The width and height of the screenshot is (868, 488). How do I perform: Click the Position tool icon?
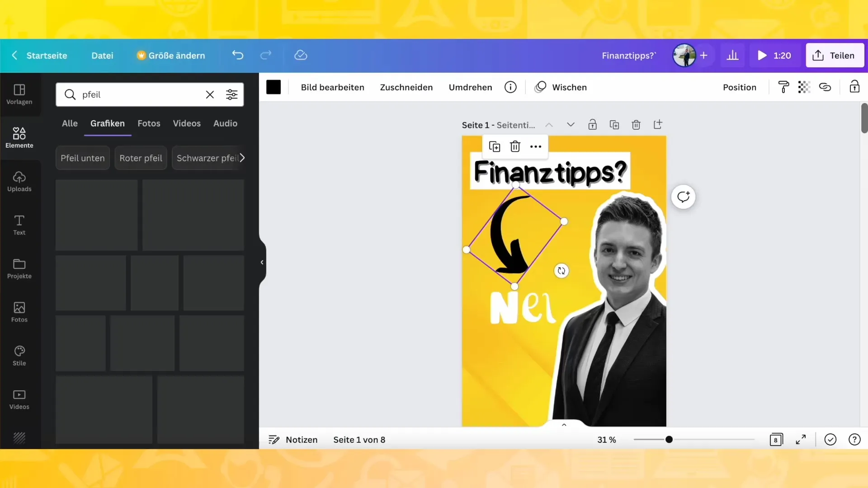[739, 87]
